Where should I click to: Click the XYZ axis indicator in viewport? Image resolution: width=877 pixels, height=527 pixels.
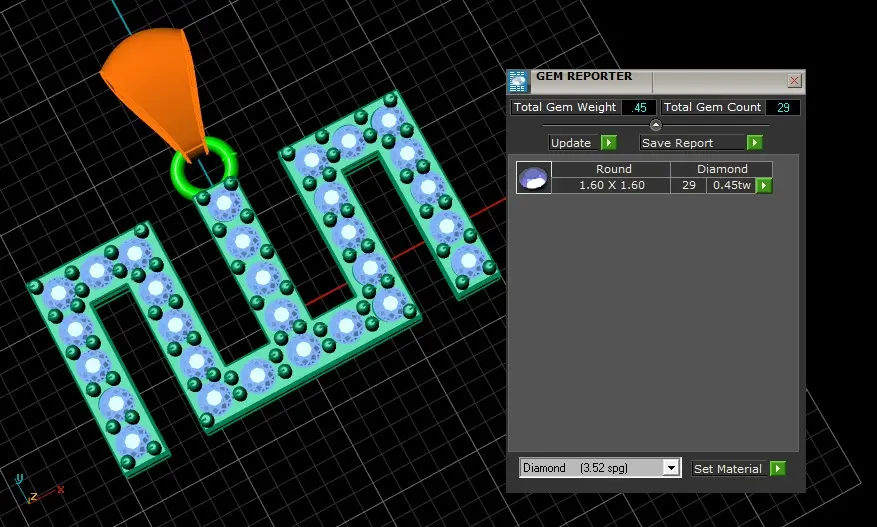pos(36,490)
